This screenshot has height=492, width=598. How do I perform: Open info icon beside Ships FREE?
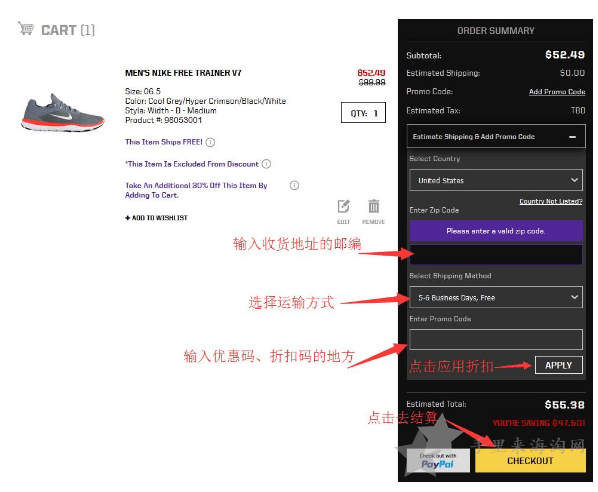[x=210, y=142]
